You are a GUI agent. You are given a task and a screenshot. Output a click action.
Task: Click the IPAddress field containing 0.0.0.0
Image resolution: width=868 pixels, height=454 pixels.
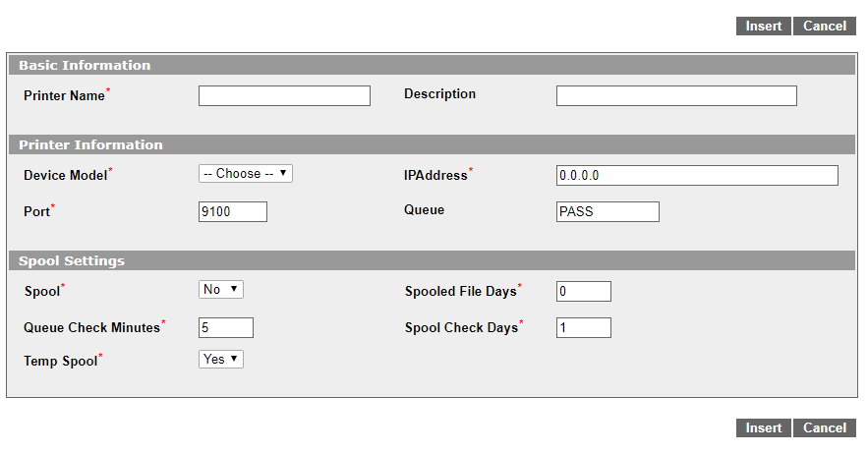[697, 176]
